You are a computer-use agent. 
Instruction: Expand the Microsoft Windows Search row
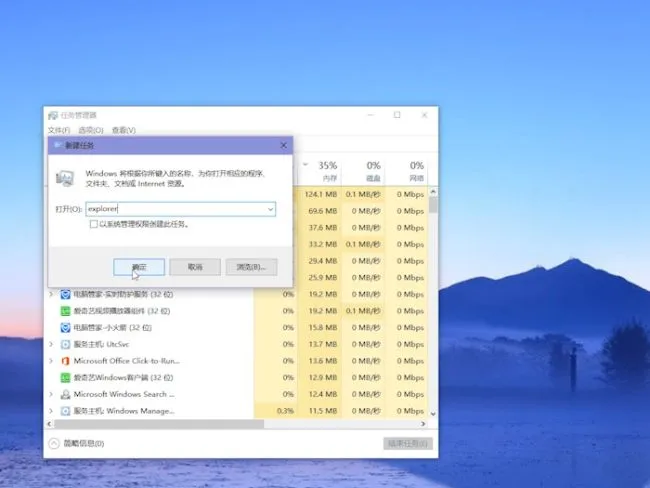pyautogui.click(x=51, y=394)
